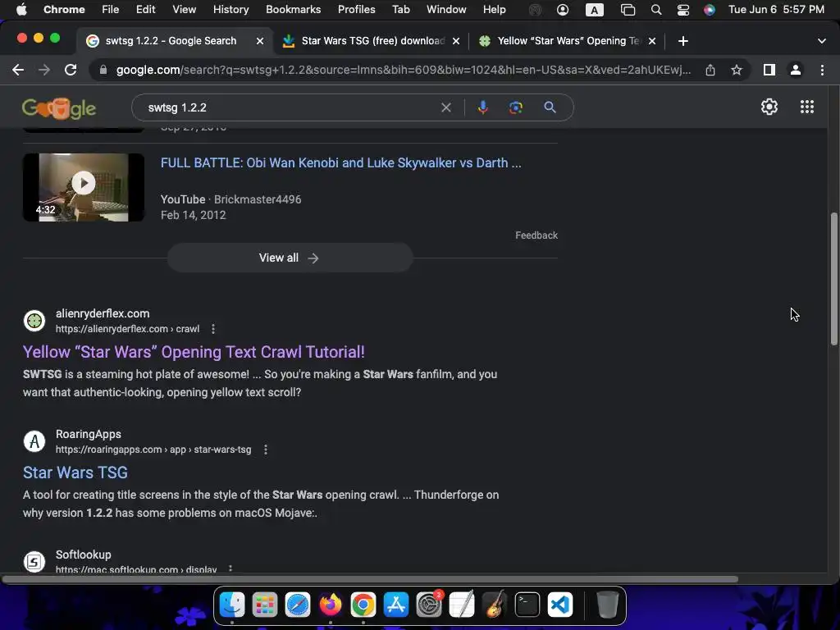Open FULL BATTLE Obi Wan Kenobi video link

pos(340,163)
